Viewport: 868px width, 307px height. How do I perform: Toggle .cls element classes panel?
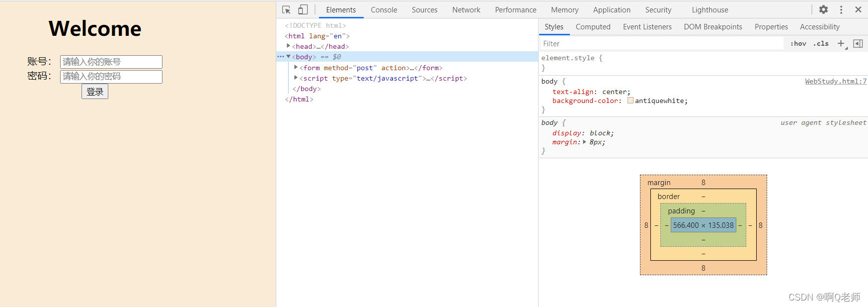click(x=821, y=44)
